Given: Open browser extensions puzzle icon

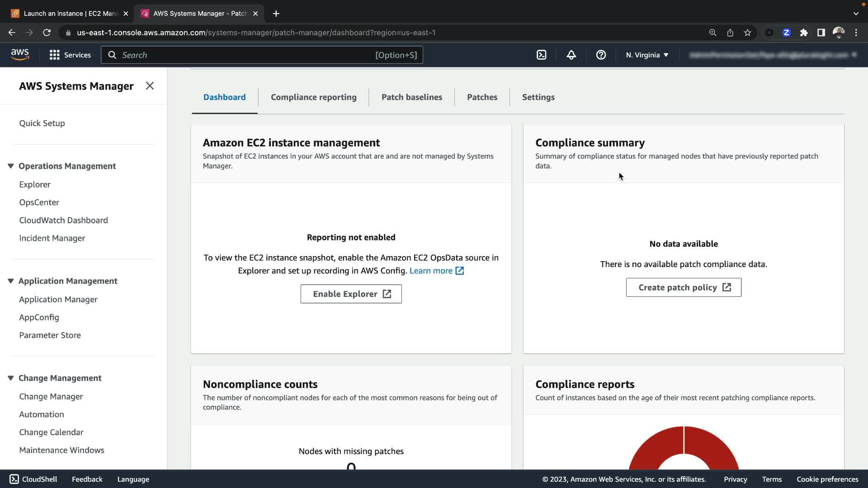Looking at the screenshot, I should [x=804, y=33].
